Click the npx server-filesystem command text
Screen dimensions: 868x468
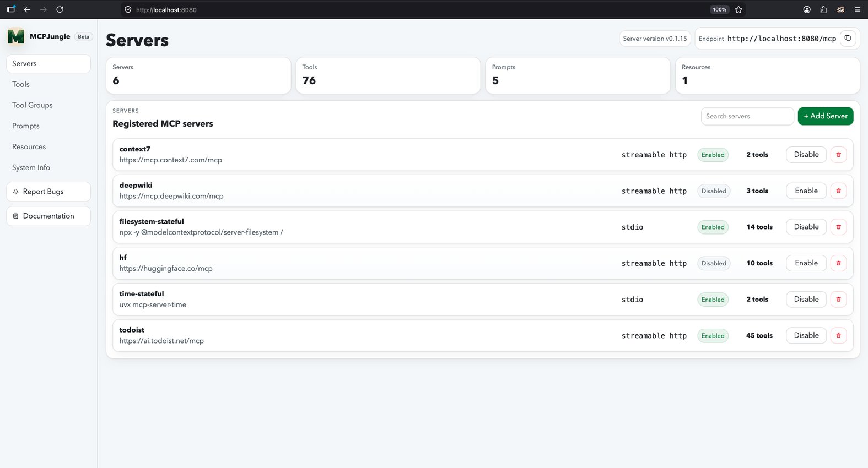[201, 232]
